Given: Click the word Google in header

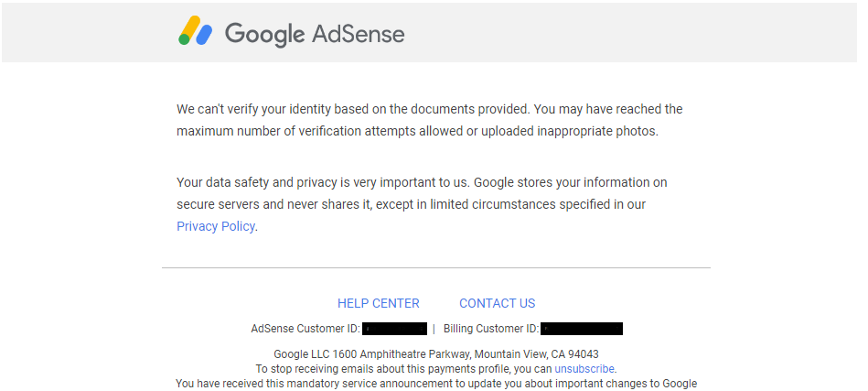Looking at the screenshot, I should [264, 35].
